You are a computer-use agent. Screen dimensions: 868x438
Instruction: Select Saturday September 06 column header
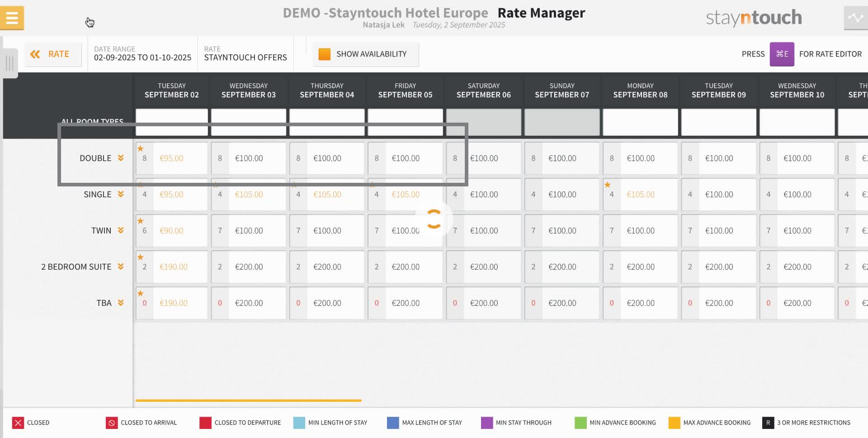pos(484,90)
